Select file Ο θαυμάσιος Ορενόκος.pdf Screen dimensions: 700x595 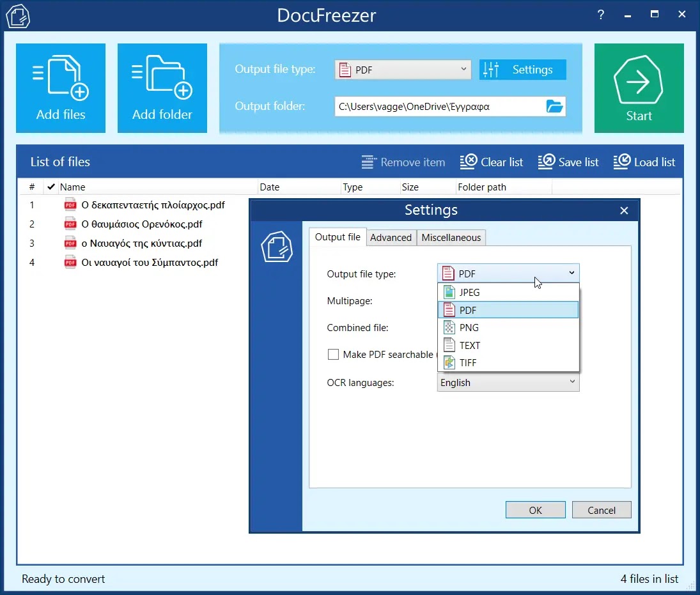(141, 224)
